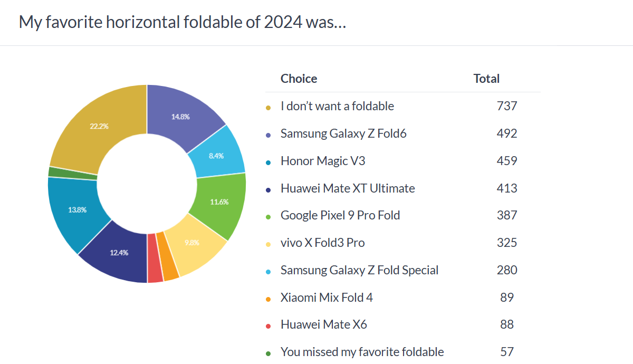Screen dimensions: 633x364
Task: Click the red dot beside Huawei Mate X6
Action: 268,326
